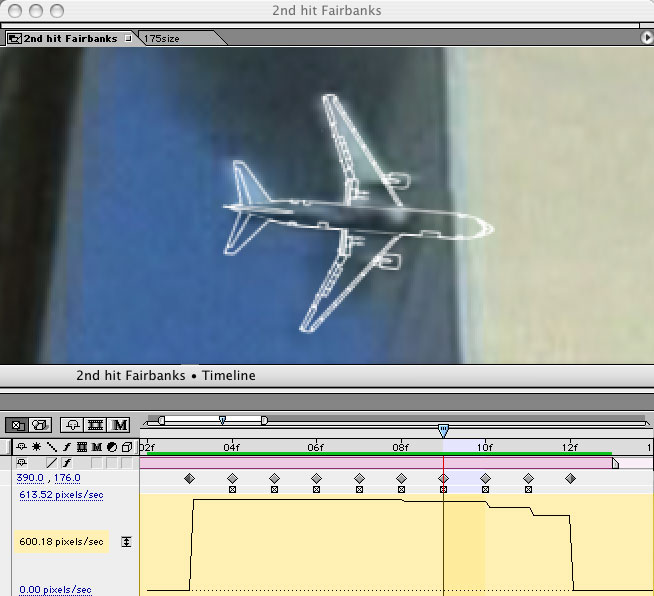654x596 pixels.
Task: Toggle the layer's shy switch
Action: pos(22,463)
